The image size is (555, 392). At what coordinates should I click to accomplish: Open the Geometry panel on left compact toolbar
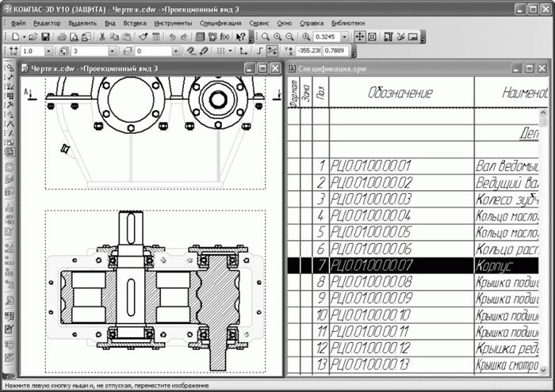(10, 68)
